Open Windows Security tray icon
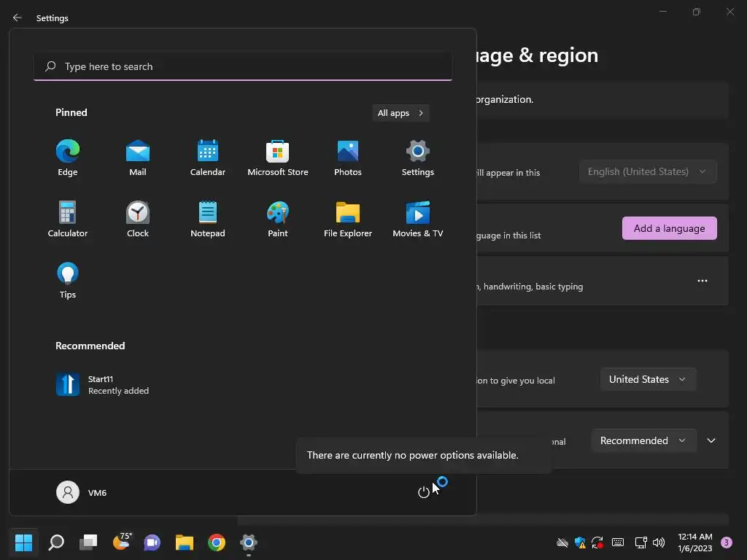747x560 pixels. pos(580,542)
